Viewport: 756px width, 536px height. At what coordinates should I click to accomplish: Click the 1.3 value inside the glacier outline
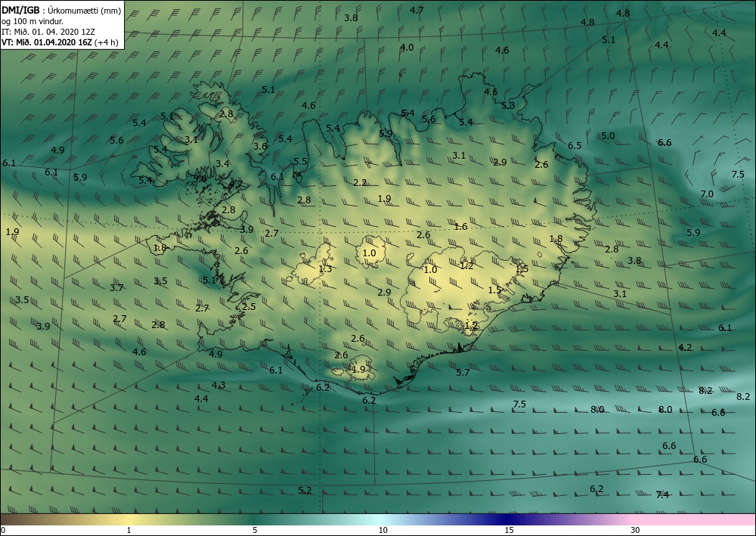(325, 269)
